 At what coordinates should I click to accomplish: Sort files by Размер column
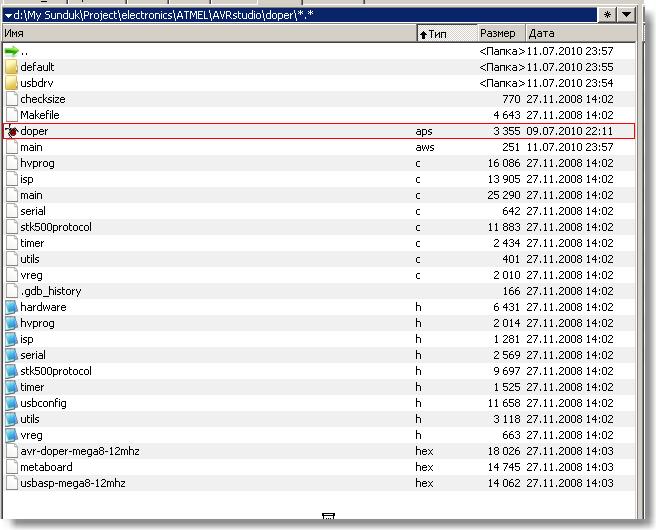(x=499, y=34)
